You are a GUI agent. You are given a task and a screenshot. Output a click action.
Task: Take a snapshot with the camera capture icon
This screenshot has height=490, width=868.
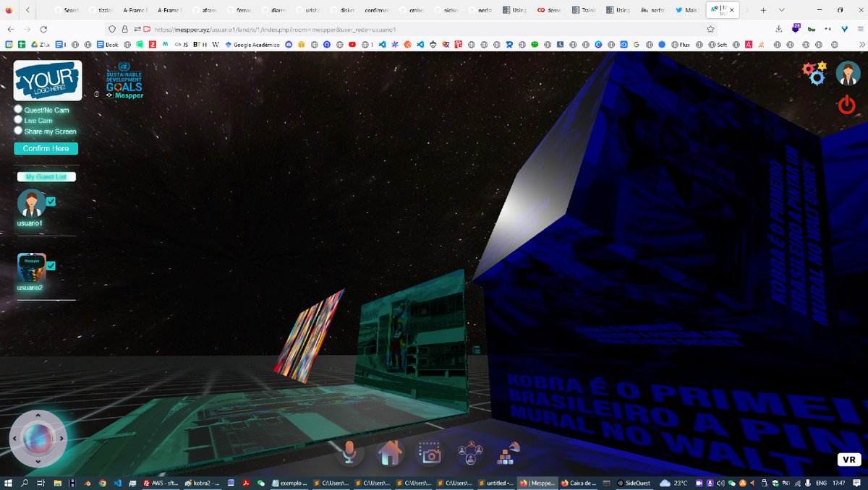[x=430, y=453]
